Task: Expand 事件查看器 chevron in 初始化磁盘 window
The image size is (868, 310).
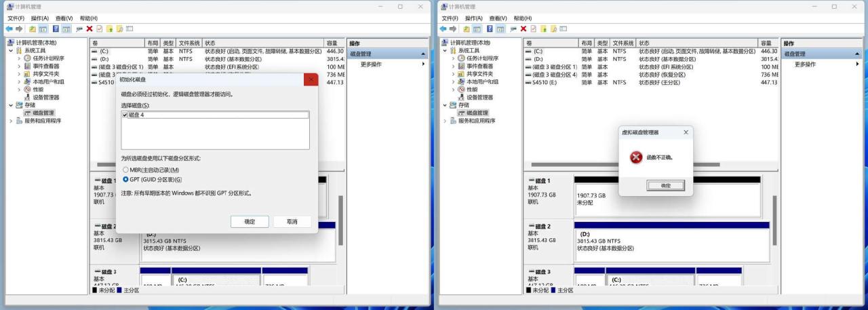Action: point(19,66)
